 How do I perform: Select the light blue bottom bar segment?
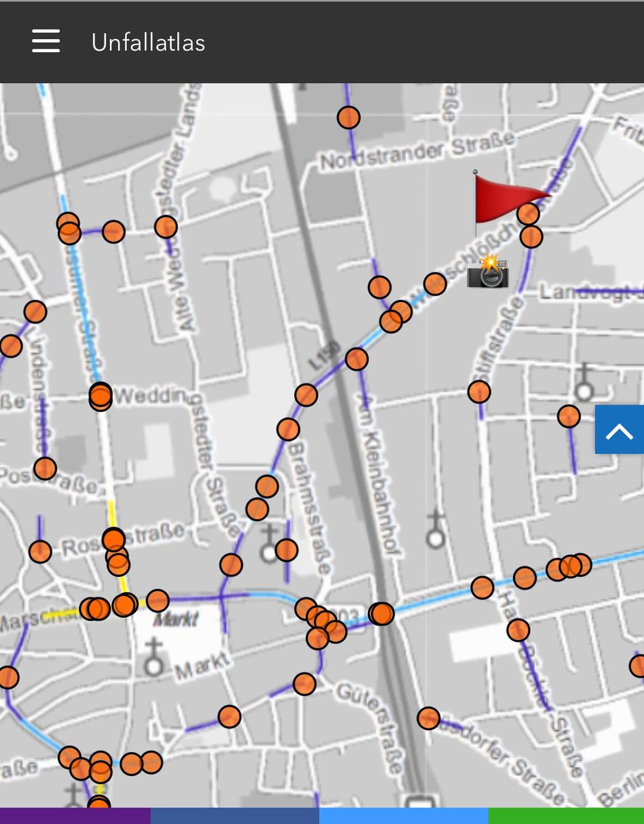click(x=404, y=816)
